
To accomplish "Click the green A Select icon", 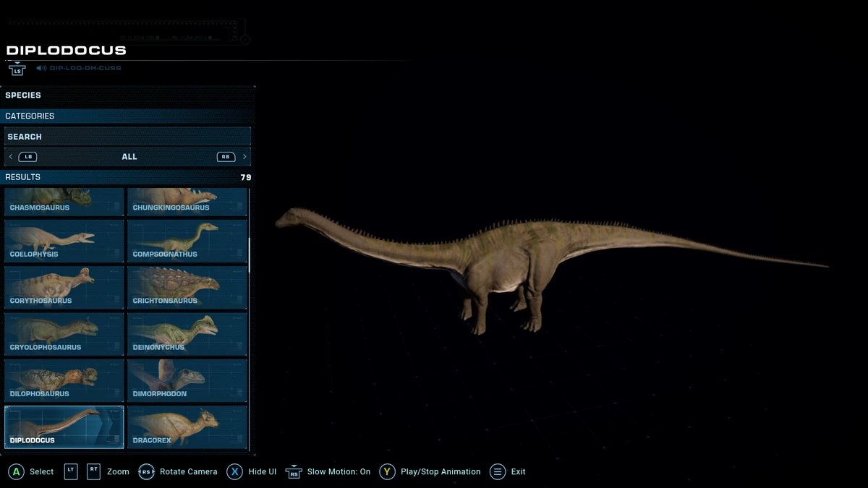I will coord(17,471).
